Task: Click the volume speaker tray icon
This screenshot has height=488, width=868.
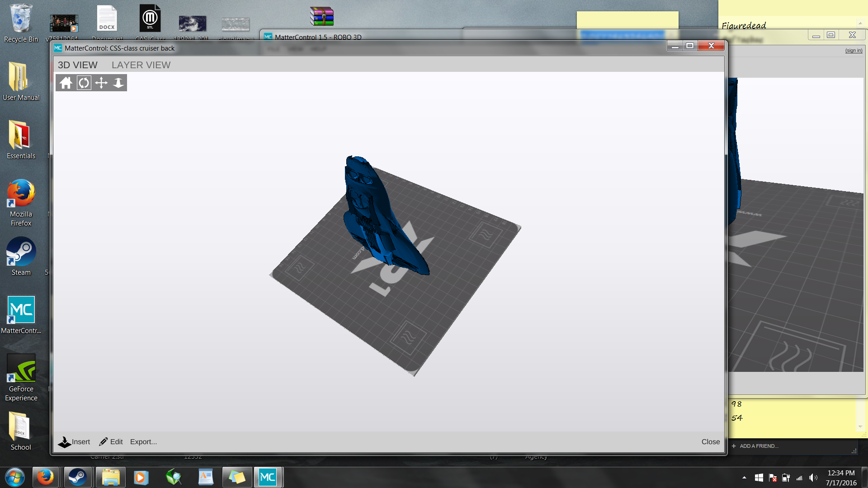Action: tap(813, 478)
